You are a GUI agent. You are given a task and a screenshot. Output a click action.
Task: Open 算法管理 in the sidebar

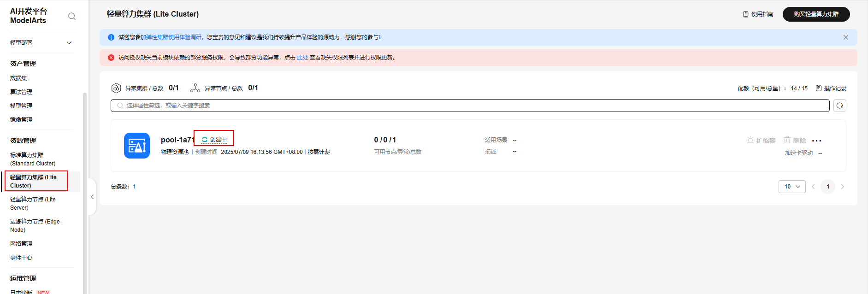[21, 92]
